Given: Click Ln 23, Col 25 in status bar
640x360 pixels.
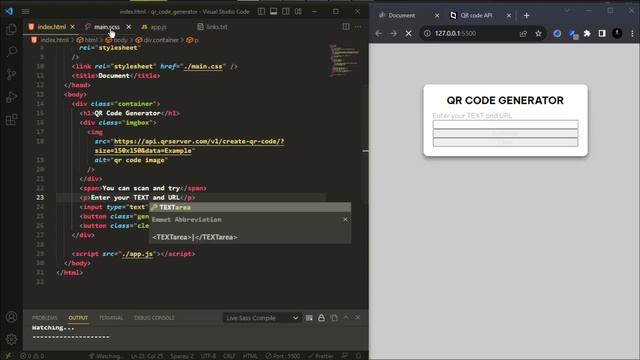Looking at the screenshot, I should coord(147,356).
